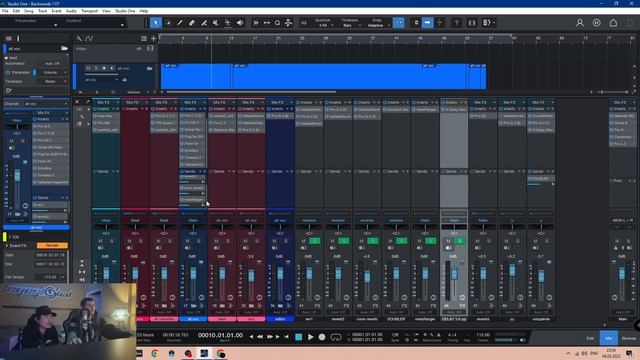Open the Transport menu
Screen dimensions: 640x360
coord(89,11)
